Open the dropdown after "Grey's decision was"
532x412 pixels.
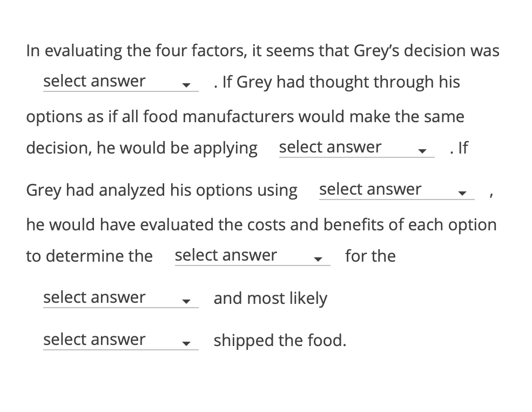(120, 82)
